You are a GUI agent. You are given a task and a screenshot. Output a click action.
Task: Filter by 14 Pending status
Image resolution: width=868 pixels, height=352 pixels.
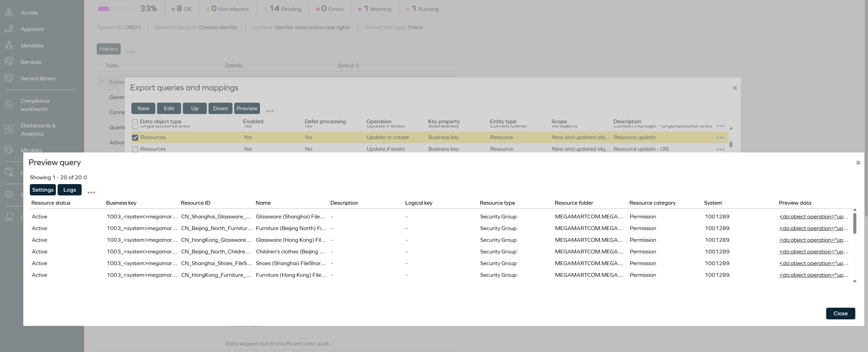click(282, 9)
